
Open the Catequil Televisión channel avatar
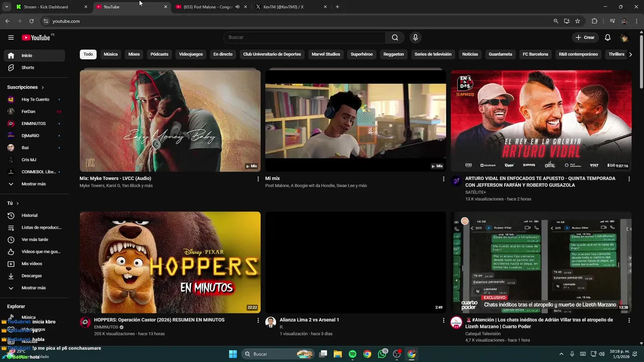tap(456, 322)
